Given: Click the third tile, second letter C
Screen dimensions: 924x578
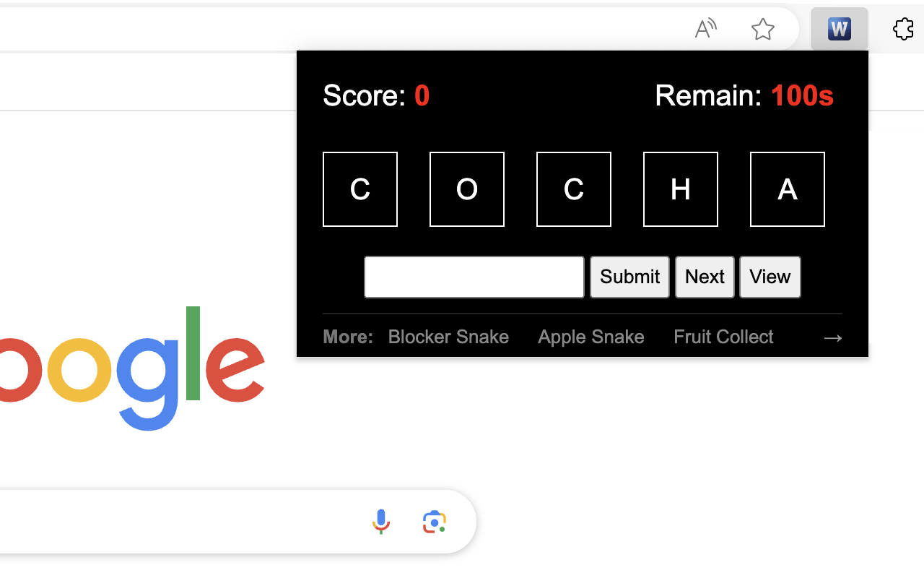Looking at the screenshot, I should click(x=574, y=189).
